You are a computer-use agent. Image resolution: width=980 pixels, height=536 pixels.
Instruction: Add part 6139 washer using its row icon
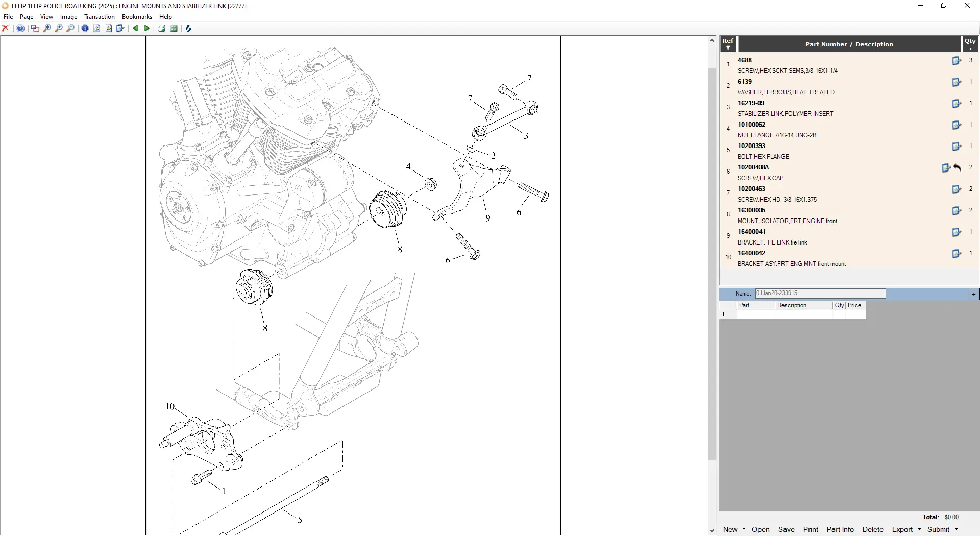957,82
